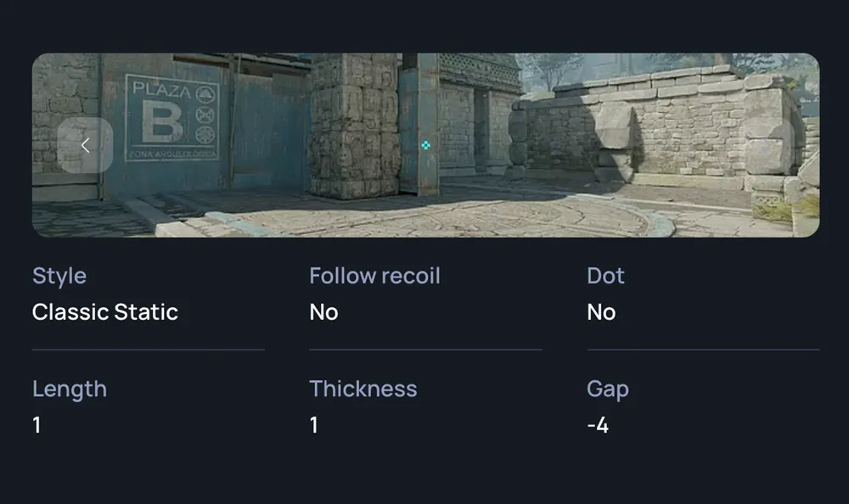849x504 pixels.
Task: Click the cyan crosshair in the preview
Action: (x=425, y=145)
